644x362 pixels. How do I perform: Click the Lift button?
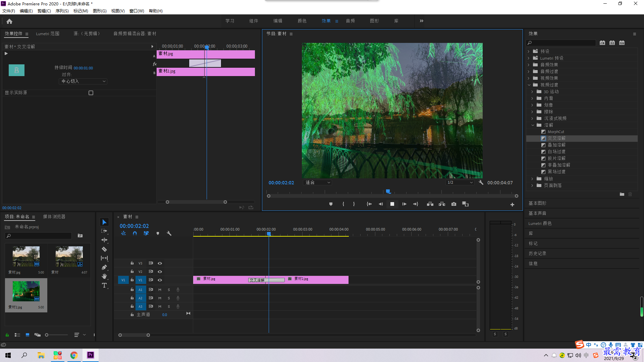click(430, 204)
